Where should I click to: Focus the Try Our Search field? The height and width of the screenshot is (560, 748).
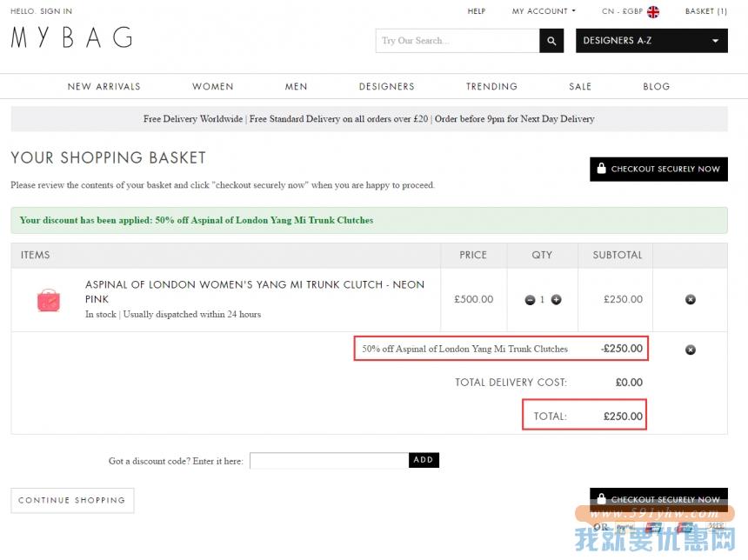(x=458, y=41)
